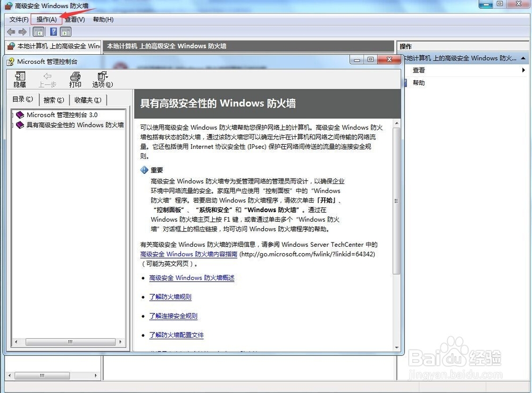Expand the 查看 submenu arrow in action pane
Viewport: 532px width, 393px height.
[523, 70]
